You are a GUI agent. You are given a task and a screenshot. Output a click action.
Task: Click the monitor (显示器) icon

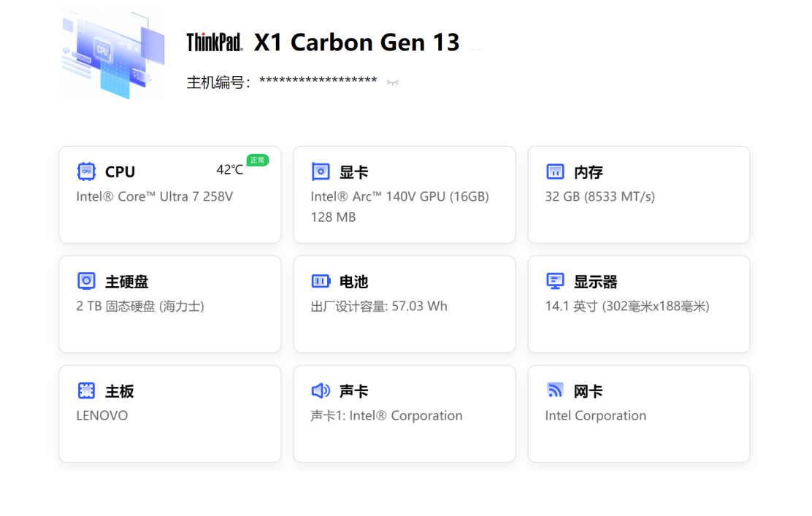click(555, 281)
